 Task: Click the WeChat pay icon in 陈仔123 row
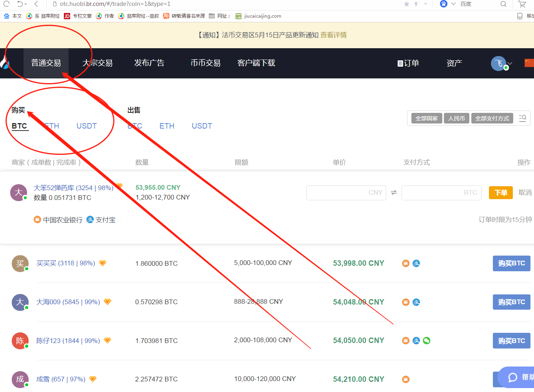pos(427,341)
